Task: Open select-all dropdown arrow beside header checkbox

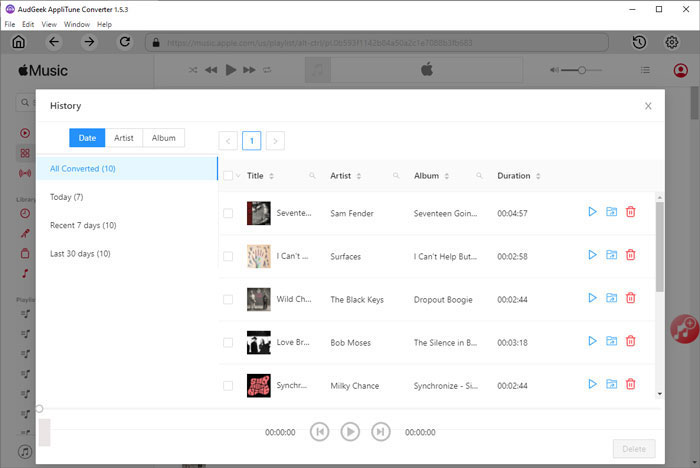Action: [x=238, y=176]
